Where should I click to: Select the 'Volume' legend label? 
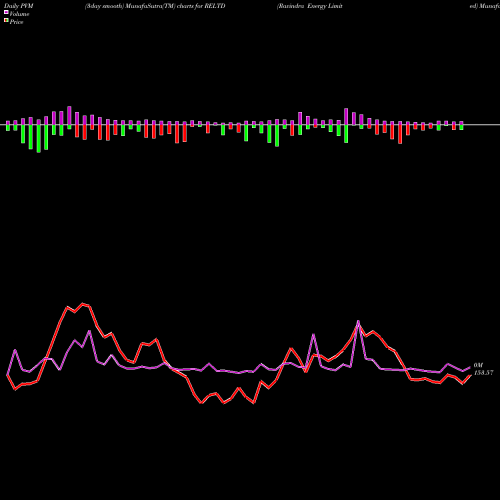19,14
